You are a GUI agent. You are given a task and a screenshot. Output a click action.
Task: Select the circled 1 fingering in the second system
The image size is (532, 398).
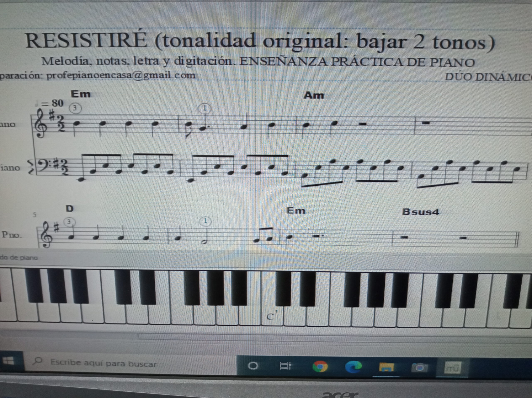coord(205,221)
